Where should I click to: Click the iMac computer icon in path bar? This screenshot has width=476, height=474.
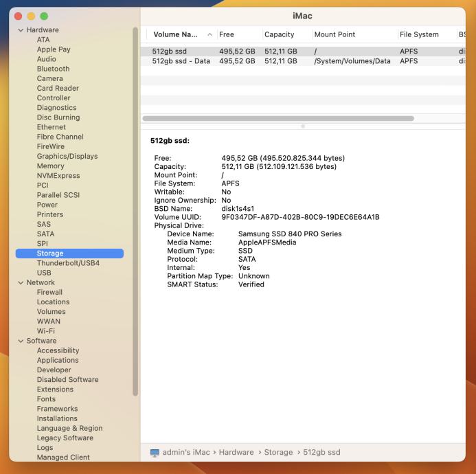(x=155, y=453)
